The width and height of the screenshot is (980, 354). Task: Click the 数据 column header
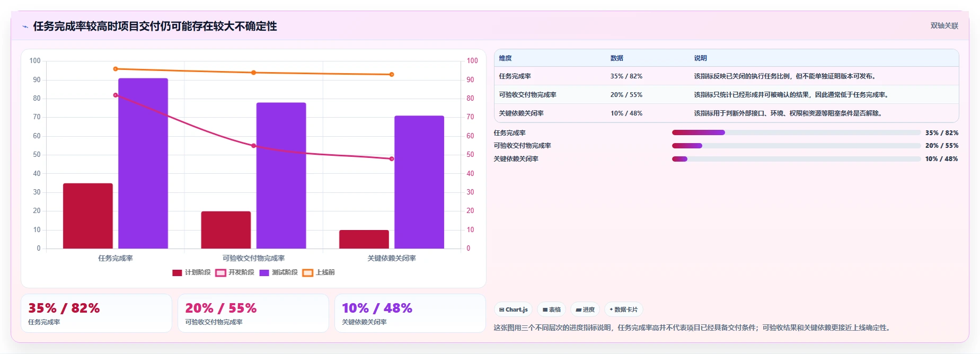point(617,58)
